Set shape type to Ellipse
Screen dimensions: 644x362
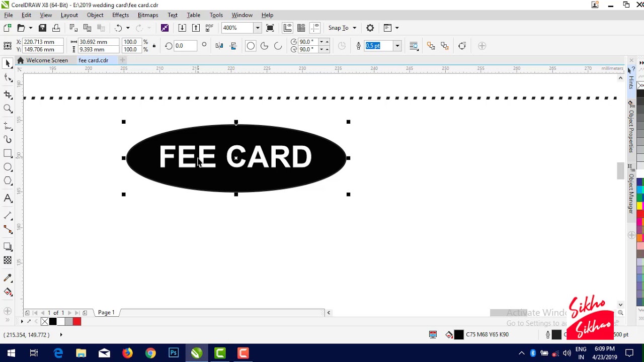[251, 46]
